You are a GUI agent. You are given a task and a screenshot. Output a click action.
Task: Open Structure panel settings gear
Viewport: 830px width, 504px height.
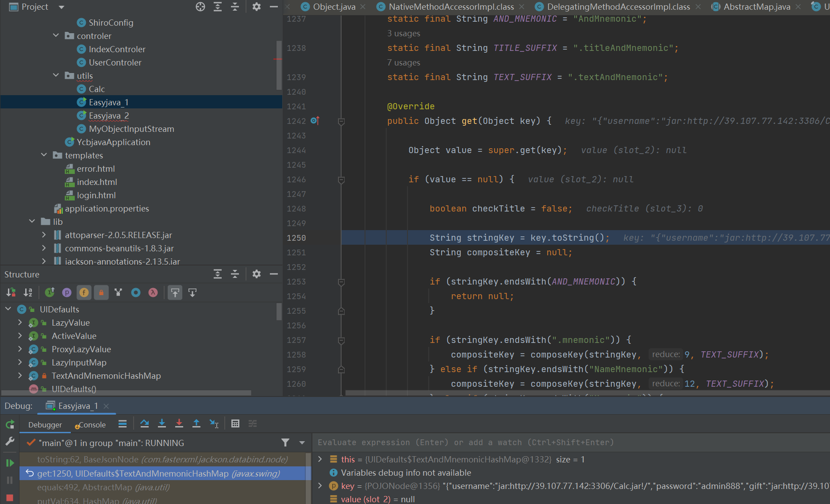coord(257,274)
